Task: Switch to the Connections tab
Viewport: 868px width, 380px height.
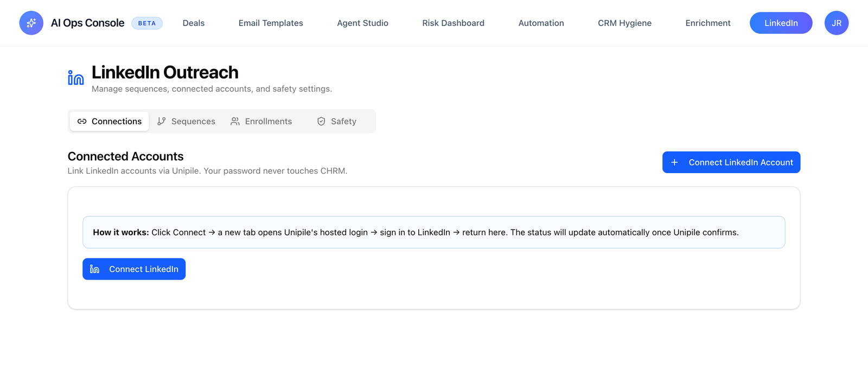Action: 110,121
